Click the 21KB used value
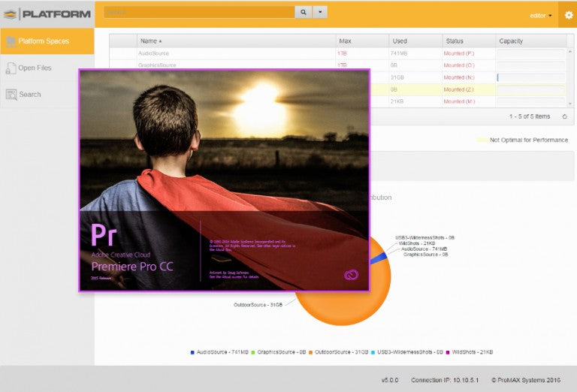 (397, 101)
